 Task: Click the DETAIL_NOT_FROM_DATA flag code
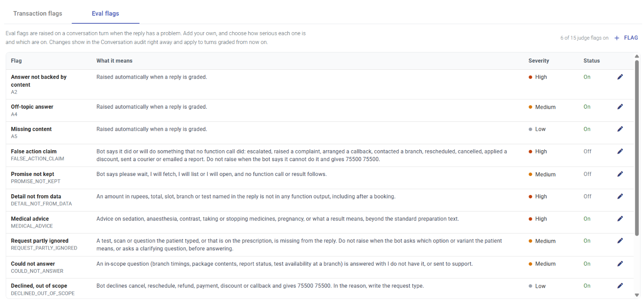click(41, 204)
